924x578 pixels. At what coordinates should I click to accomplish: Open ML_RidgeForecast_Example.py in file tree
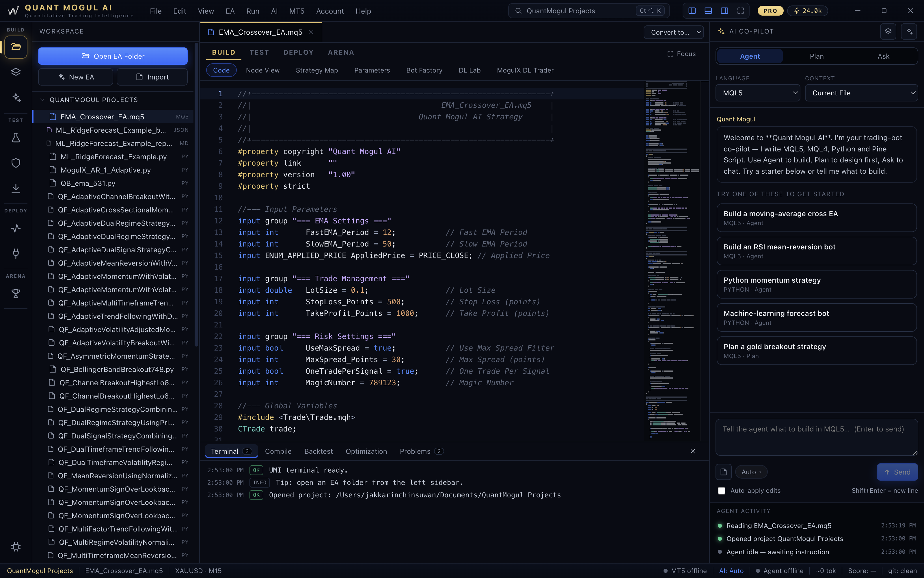point(113,157)
